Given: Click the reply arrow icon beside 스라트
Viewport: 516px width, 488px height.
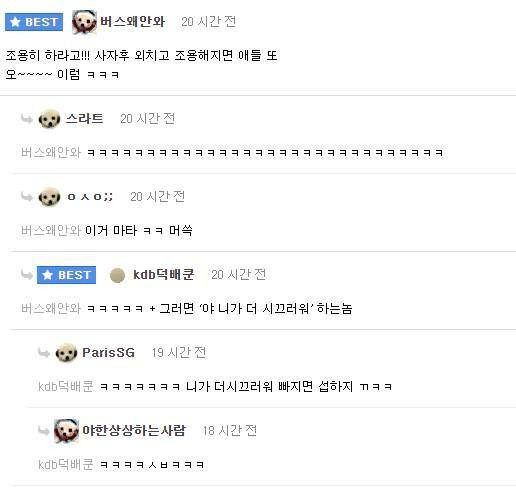Looking at the screenshot, I should (x=27, y=118).
